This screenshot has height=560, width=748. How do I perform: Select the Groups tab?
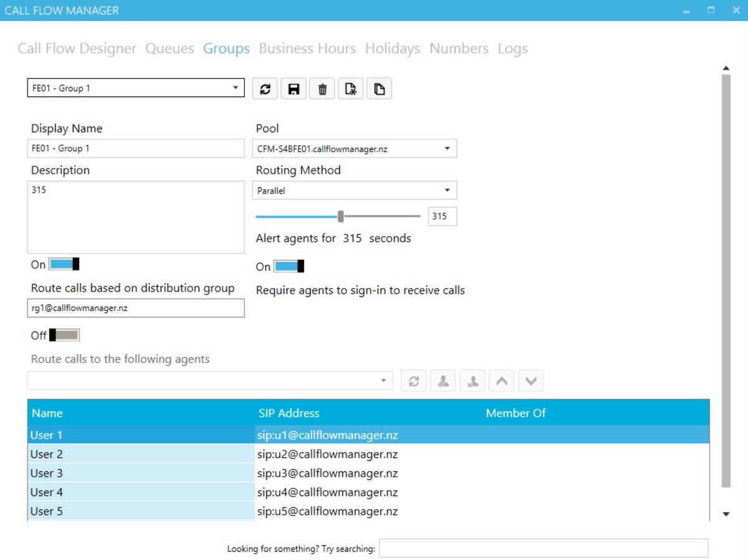226,49
